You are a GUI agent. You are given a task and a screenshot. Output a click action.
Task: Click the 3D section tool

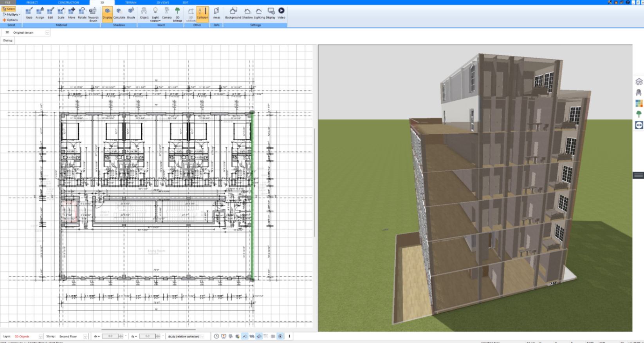(x=191, y=14)
